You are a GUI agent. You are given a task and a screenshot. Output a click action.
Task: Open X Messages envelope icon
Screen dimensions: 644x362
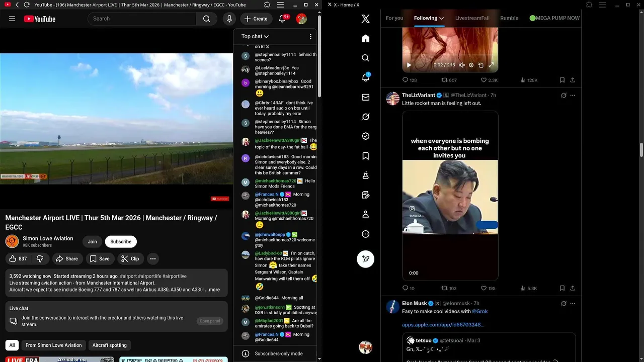[366, 97]
